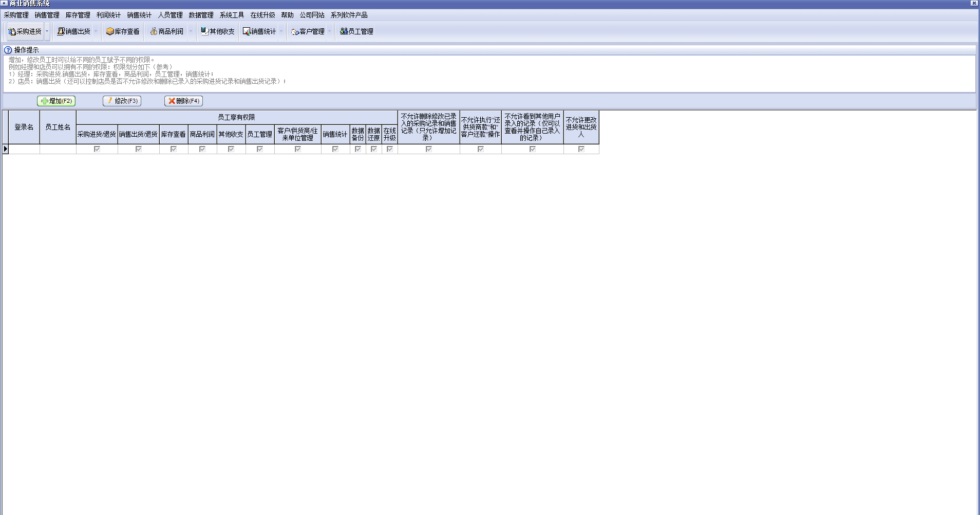Click the 采购进货 toolbar icon
The width and height of the screenshot is (980, 515).
[x=12, y=31]
